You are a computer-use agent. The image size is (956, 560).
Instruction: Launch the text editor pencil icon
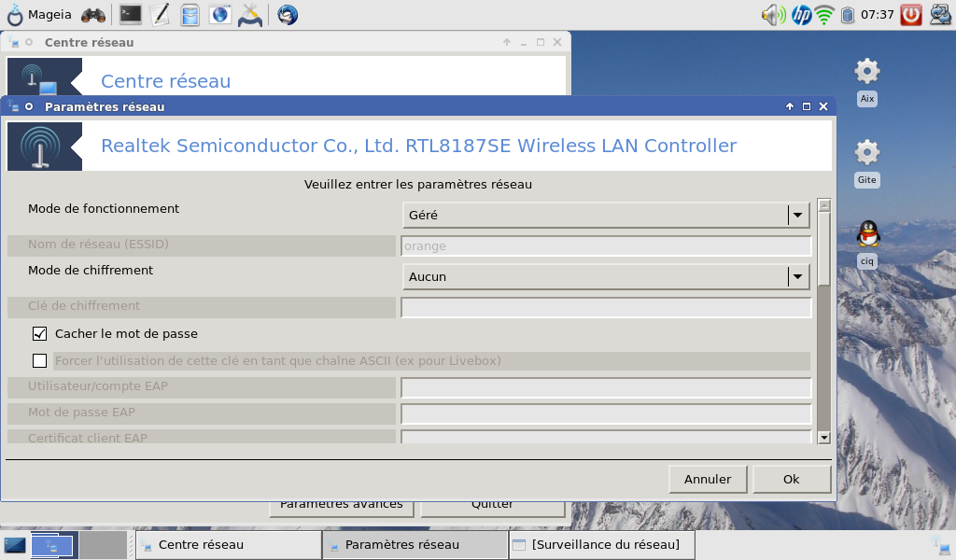(160, 15)
